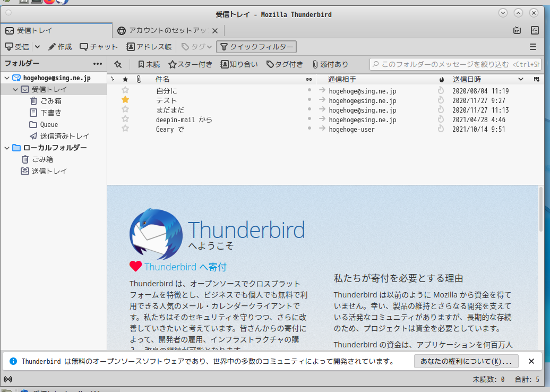This screenshot has width=550, height=392.
Task: Open the Thunderbird hamburger application menu
Action: point(533,47)
